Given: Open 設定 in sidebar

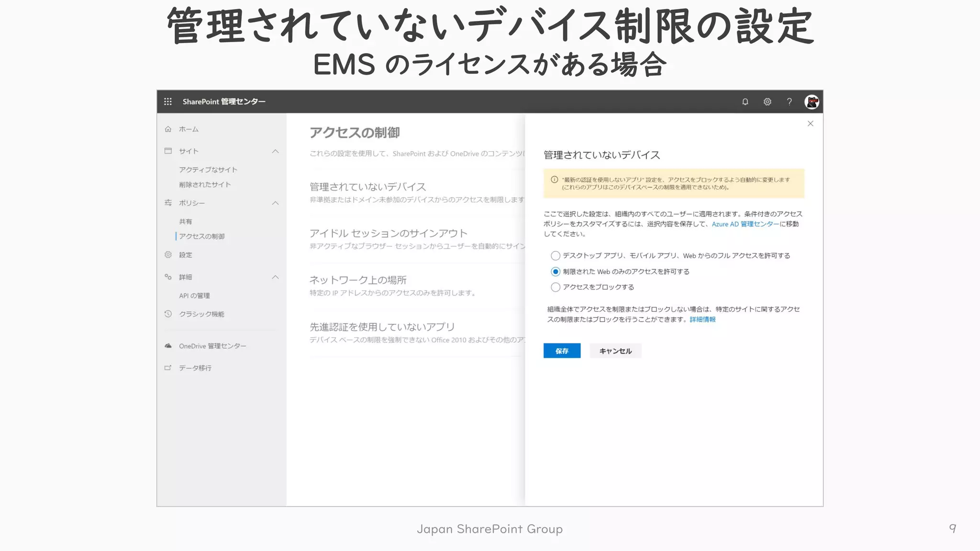Looking at the screenshot, I should pos(186,255).
